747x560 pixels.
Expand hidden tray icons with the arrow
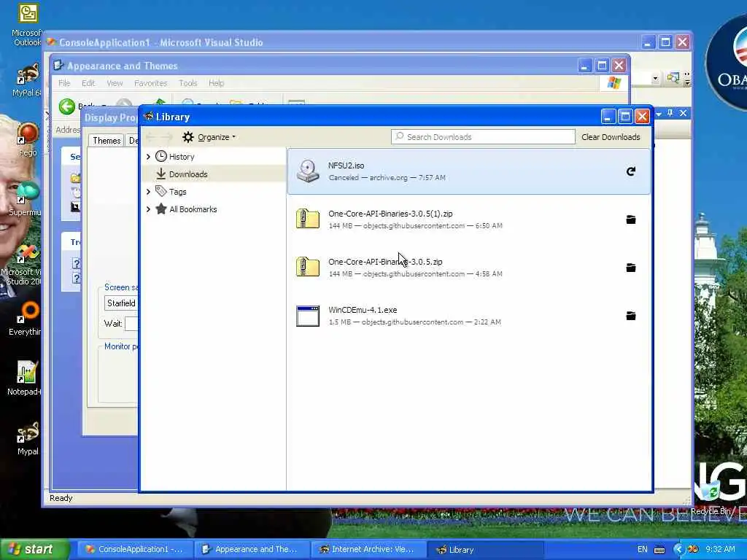click(678, 549)
